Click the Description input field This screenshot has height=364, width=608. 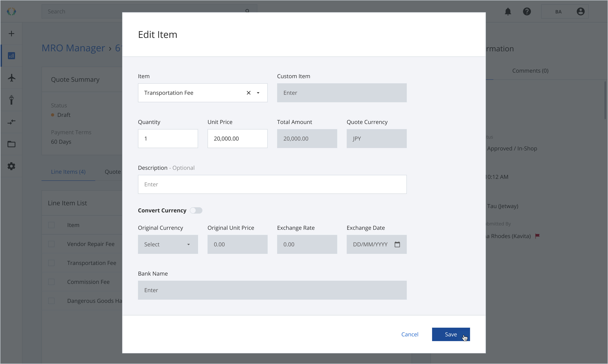272,184
